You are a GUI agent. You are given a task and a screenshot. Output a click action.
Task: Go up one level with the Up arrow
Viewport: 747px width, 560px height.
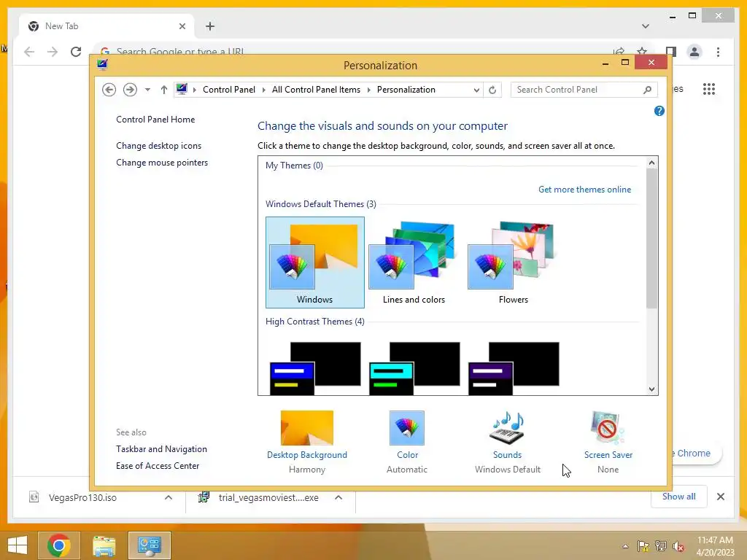(x=164, y=90)
